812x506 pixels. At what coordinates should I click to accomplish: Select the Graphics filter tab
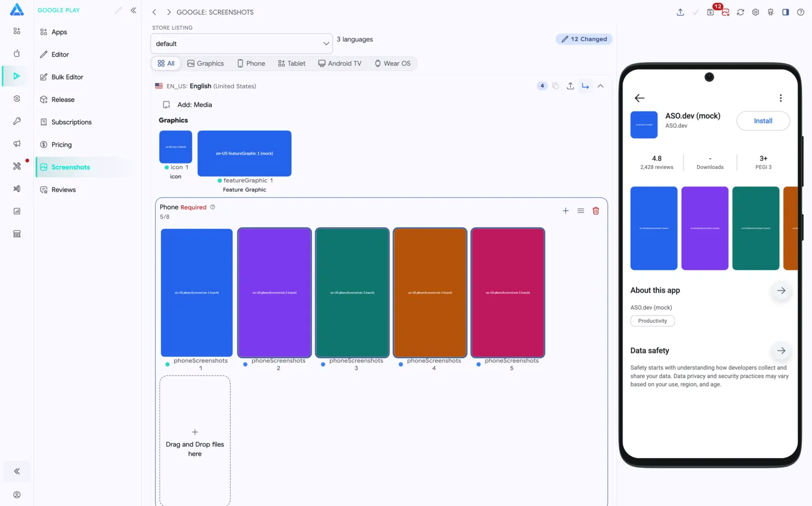205,64
